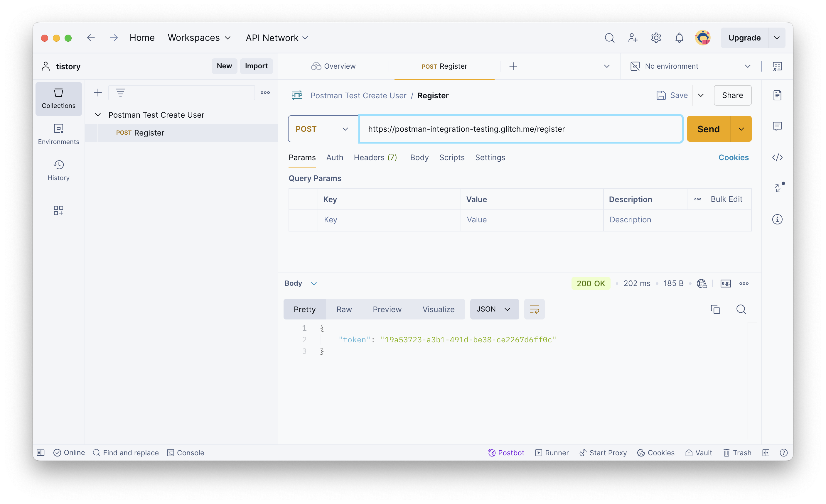Open the environment quick look icon
The height and width of the screenshot is (504, 826).
click(x=777, y=66)
